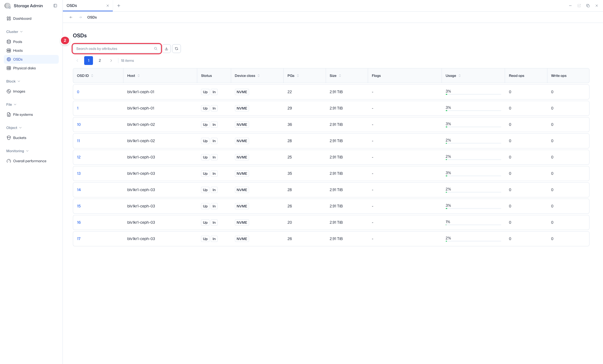Open a new tab with plus icon

click(x=119, y=6)
